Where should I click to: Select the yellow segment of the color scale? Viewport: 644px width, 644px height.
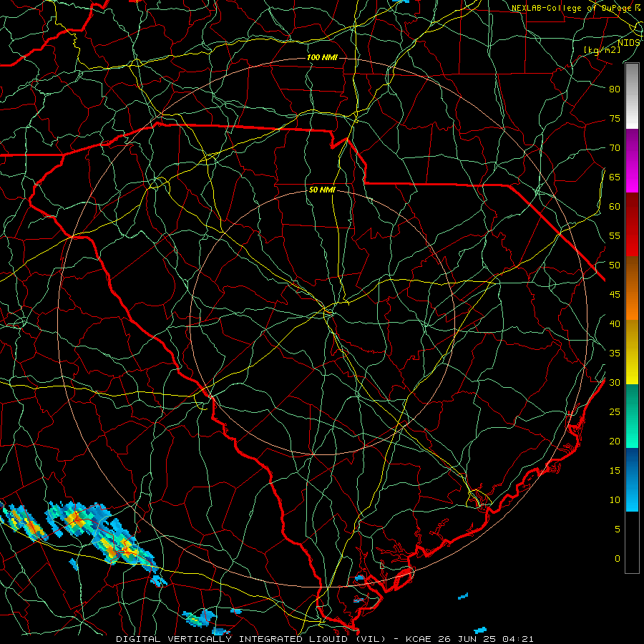[632, 352]
